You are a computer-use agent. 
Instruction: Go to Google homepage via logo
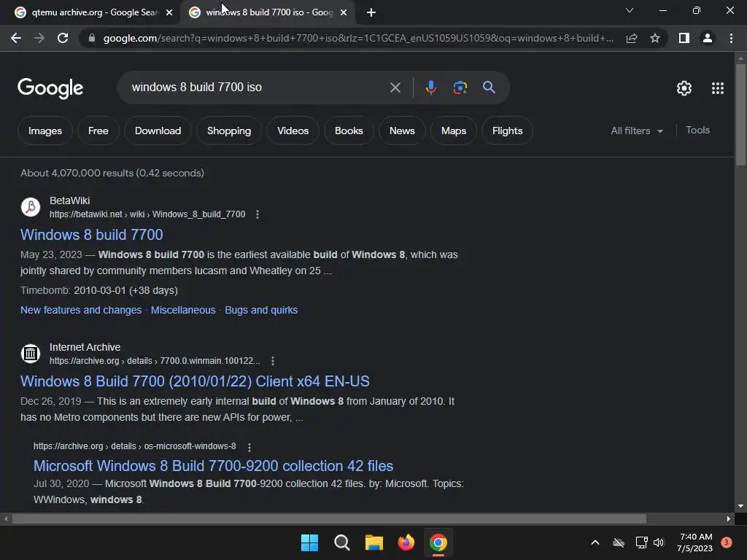[x=50, y=88]
